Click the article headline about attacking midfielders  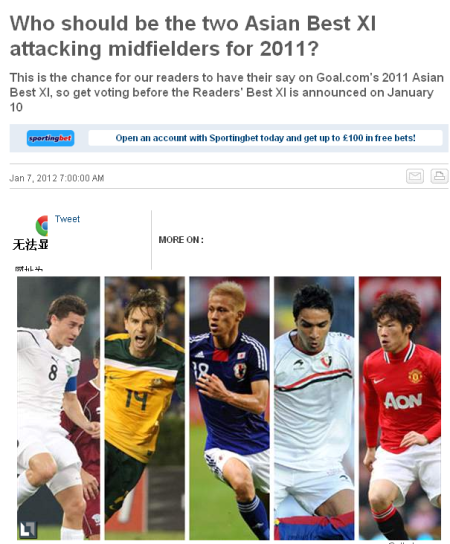coord(193,36)
